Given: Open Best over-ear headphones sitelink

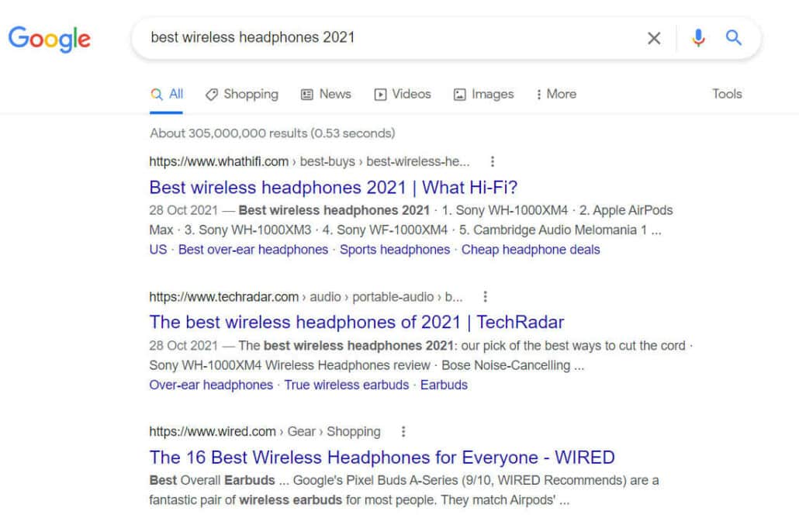Looking at the screenshot, I should click(x=253, y=250).
